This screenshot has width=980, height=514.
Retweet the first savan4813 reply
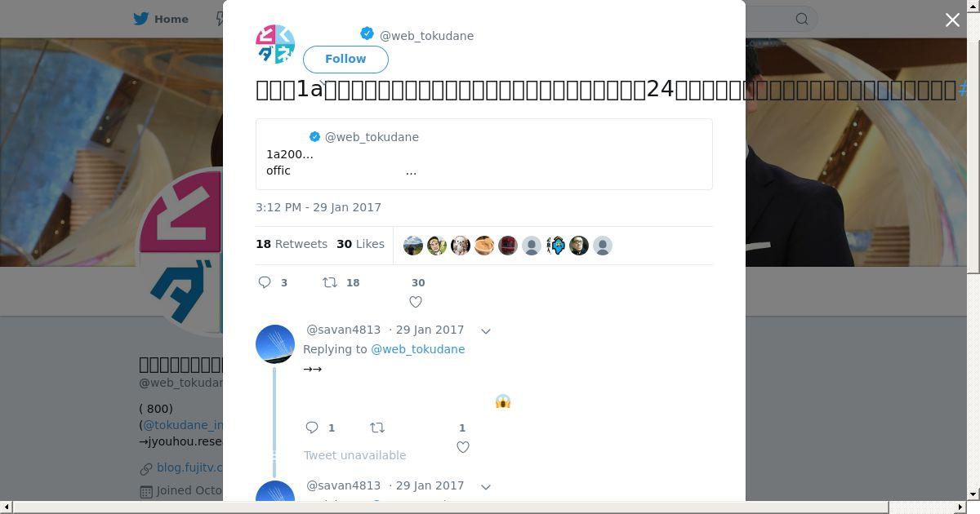point(377,428)
